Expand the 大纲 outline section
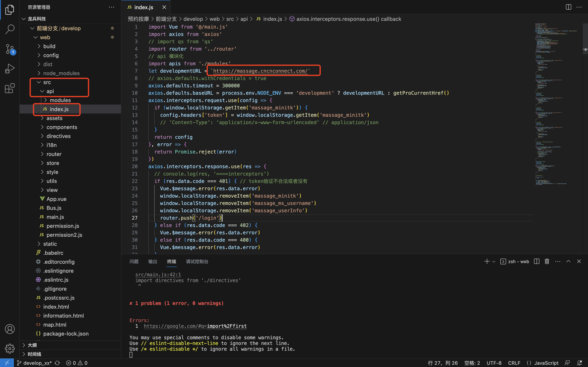 coord(32,345)
